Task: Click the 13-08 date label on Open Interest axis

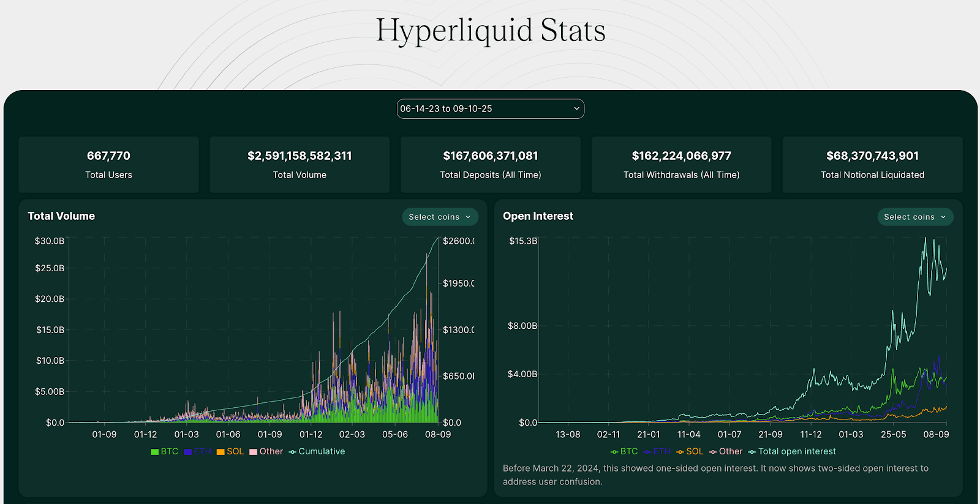Action: [568, 434]
